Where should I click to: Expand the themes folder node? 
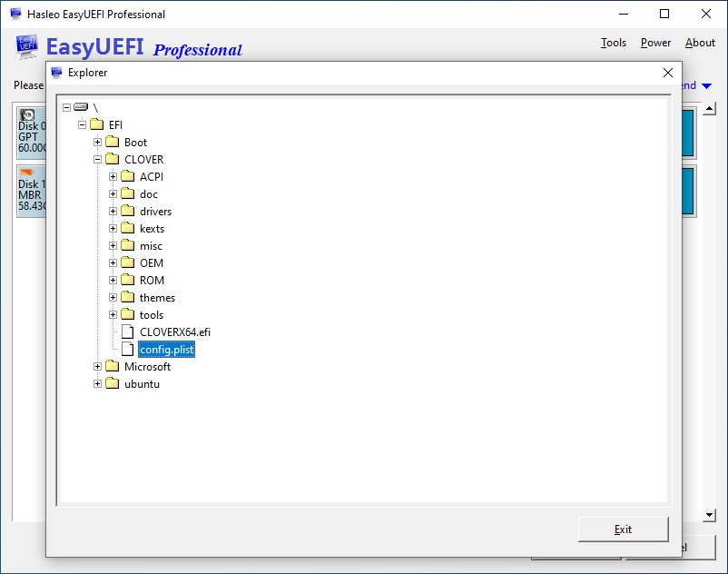[113, 297]
